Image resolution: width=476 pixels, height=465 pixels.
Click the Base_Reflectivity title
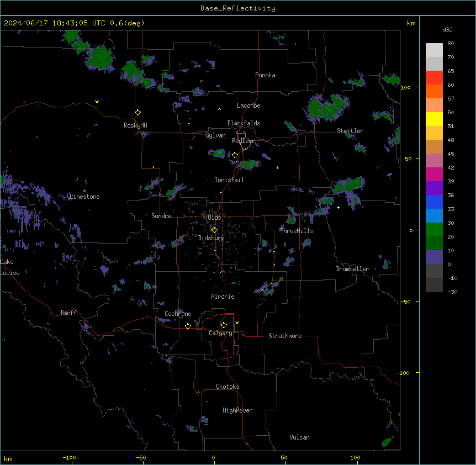click(238, 8)
